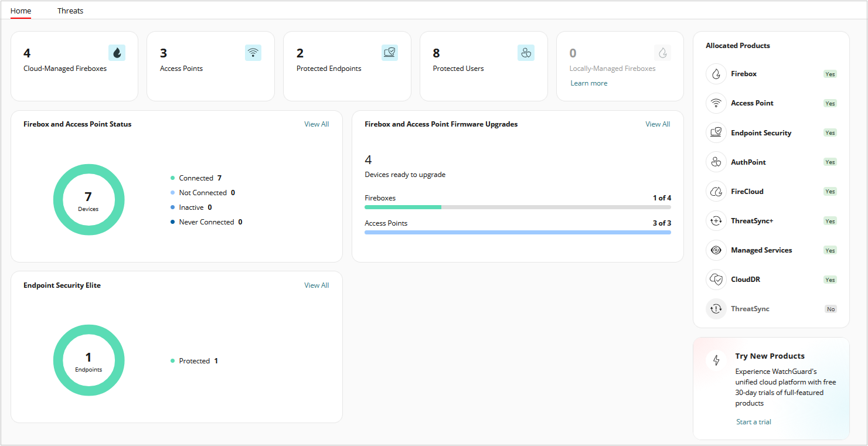Click the AuthPoint icon in Allocated Products
This screenshot has width=868, height=446.
tap(716, 162)
